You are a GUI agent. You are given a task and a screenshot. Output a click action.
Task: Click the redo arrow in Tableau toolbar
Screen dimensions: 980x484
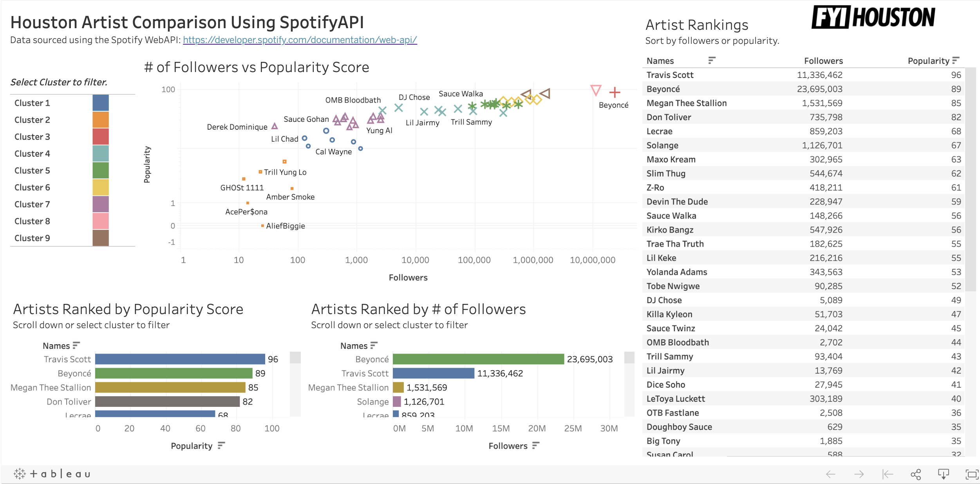click(x=859, y=474)
